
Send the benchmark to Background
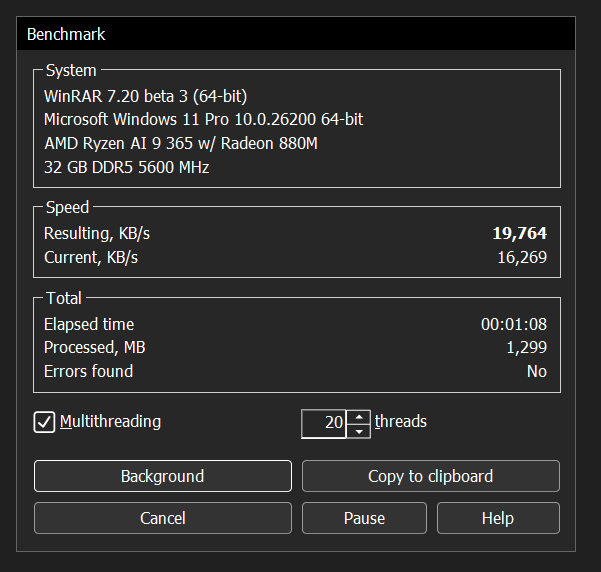coord(162,476)
